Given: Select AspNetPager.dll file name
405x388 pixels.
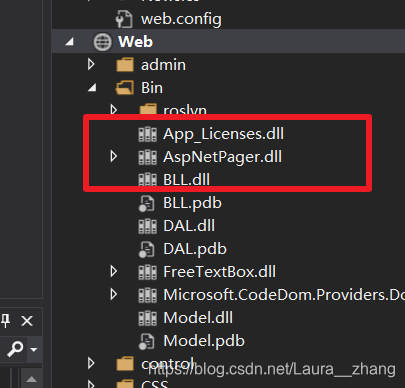Looking at the screenshot, I should 222,157.
